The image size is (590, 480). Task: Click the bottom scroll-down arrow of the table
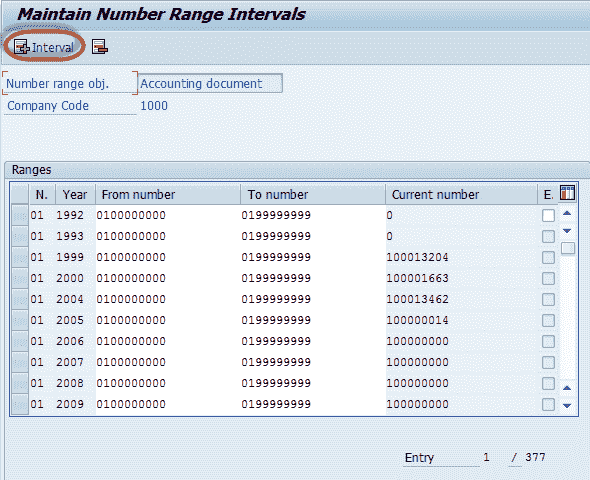click(567, 406)
